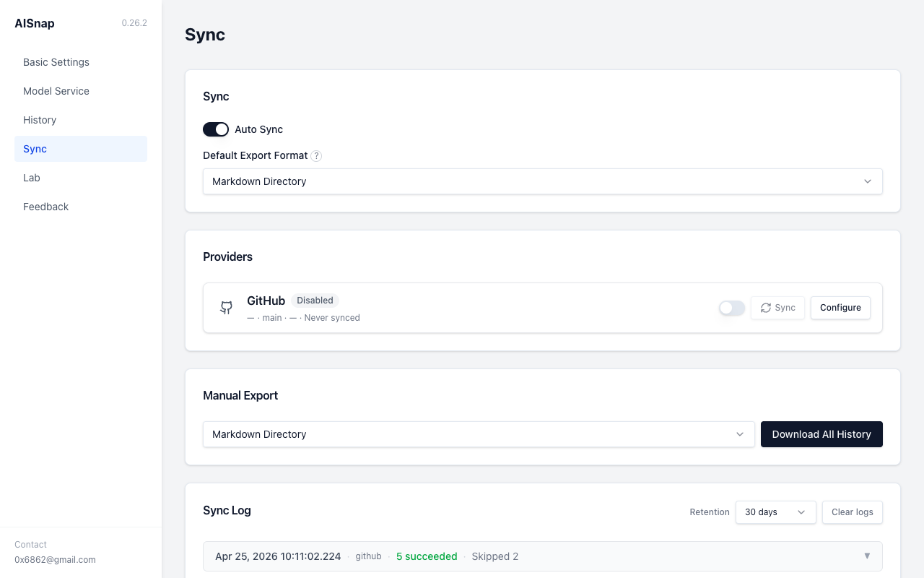924x578 pixels.
Task: Click the GitHub logo icon
Action: [227, 308]
